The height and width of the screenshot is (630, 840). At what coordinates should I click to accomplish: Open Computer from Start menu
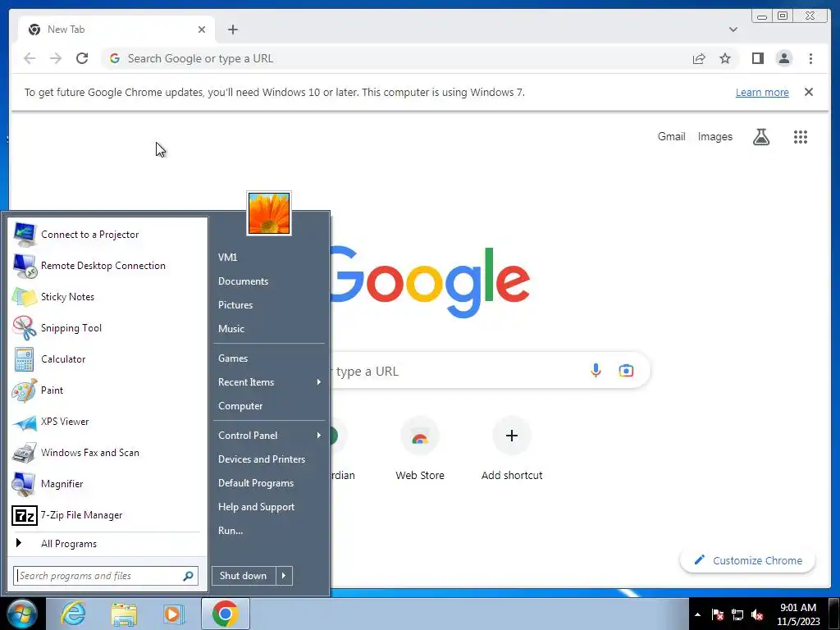pyautogui.click(x=269, y=406)
